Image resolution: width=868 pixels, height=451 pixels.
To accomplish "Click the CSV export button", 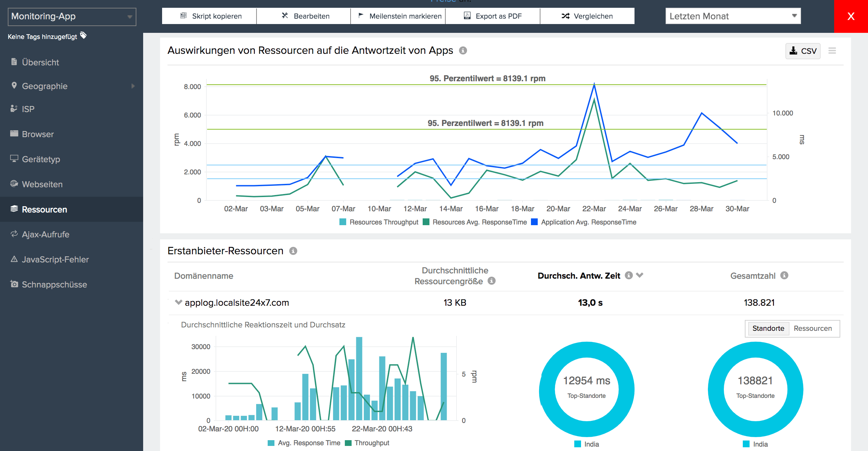I will pos(803,51).
